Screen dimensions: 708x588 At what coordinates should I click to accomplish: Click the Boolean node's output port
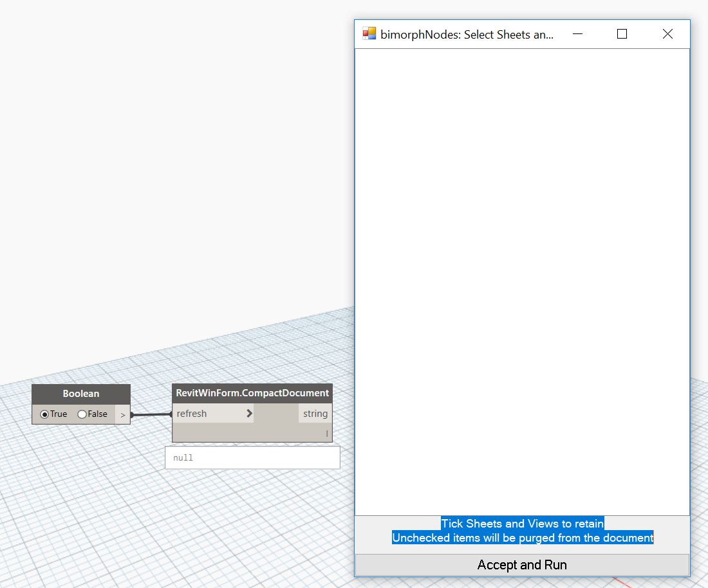[x=123, y=414]
